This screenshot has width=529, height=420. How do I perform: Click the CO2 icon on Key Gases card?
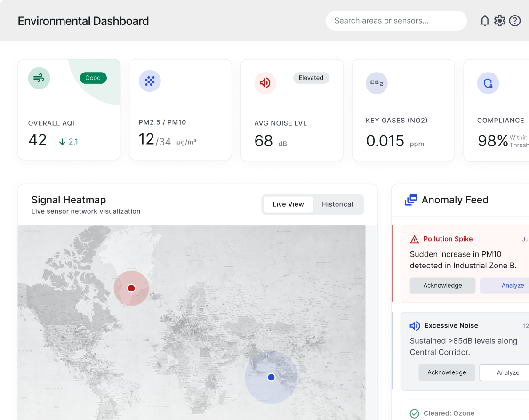pyautogui.click(x=377, y=83)
